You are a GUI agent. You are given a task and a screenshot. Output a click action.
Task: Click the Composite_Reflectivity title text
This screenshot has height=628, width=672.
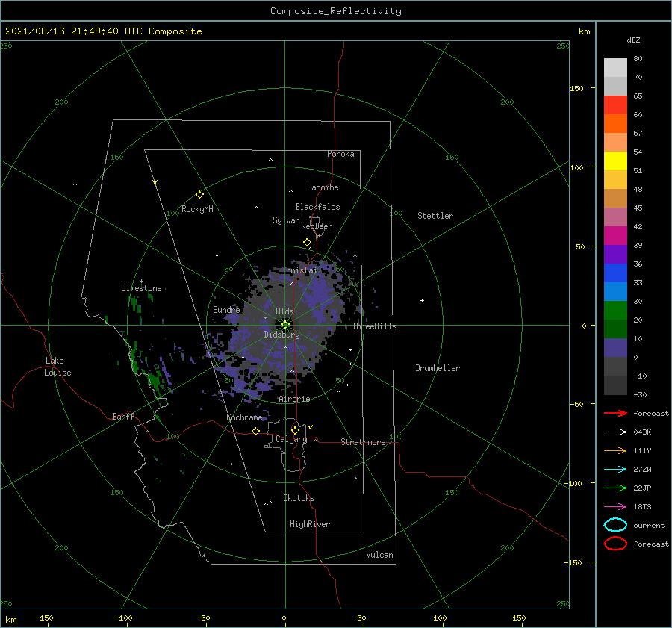pyautogui.click(x=336, y=11)
